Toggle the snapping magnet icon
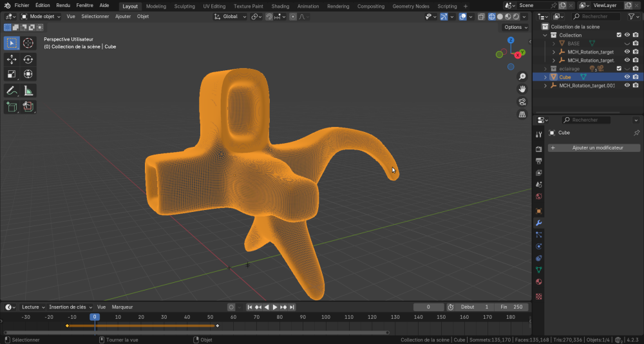This screenshot has width=644, height=344. [x=269, y=17]
